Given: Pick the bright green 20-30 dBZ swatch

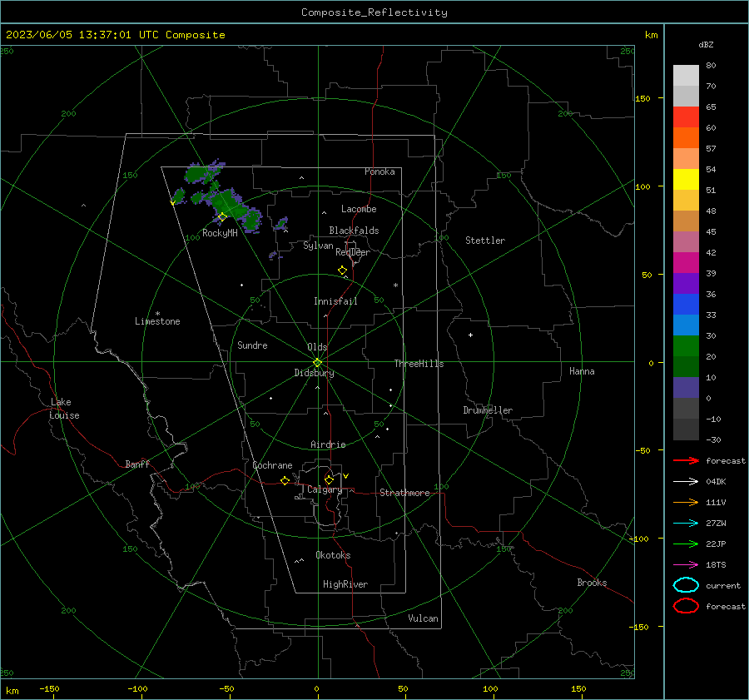Looking at the screenshot, I should pyautogui.click(x=686, y=346).
